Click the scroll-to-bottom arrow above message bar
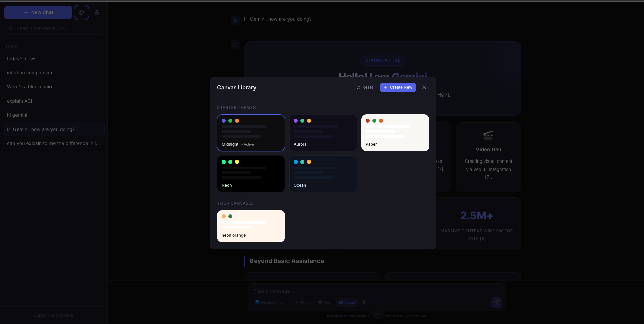 376,313
